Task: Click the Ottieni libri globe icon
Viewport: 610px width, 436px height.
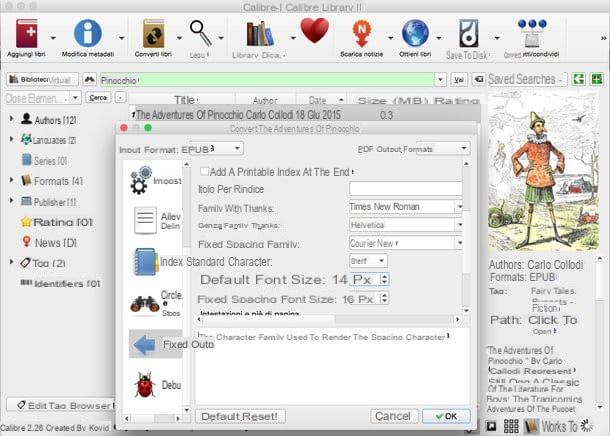Action: pos(415,33)
